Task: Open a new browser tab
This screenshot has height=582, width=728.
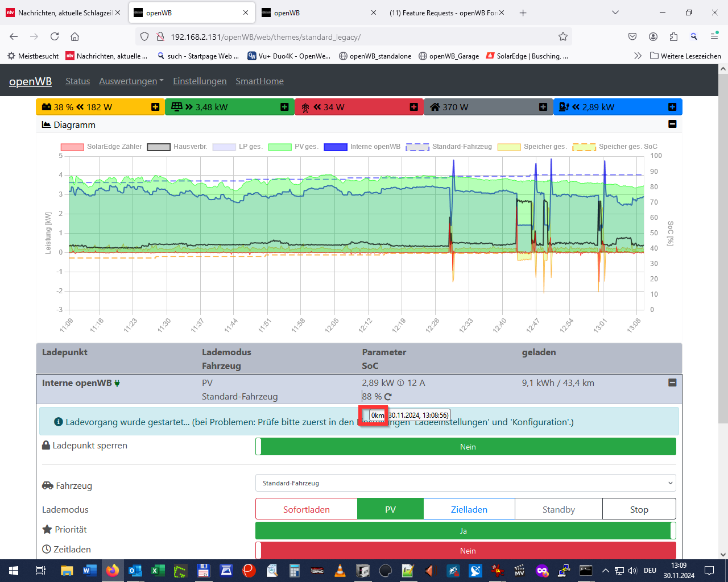Action: (x=523, y=13)
